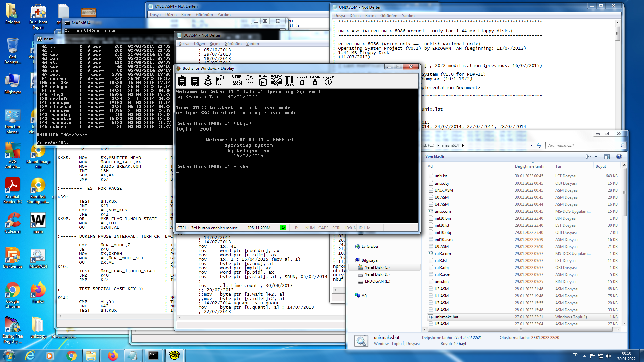Image resolution: width=644 pixels, height=362 pixels.
Task: Expand the masm614 breadcrumb arrow
Action: [x=463, y=145]
